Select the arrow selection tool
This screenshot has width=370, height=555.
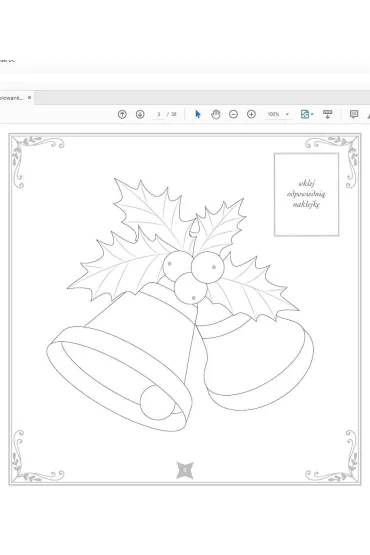point(198,114)
